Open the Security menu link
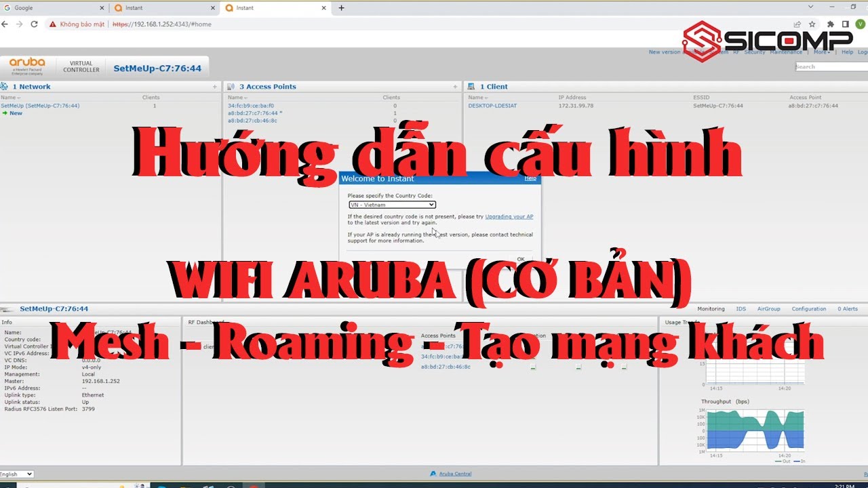Image resolution: width=868 pixels, height=488 pixels. [755, 52]
